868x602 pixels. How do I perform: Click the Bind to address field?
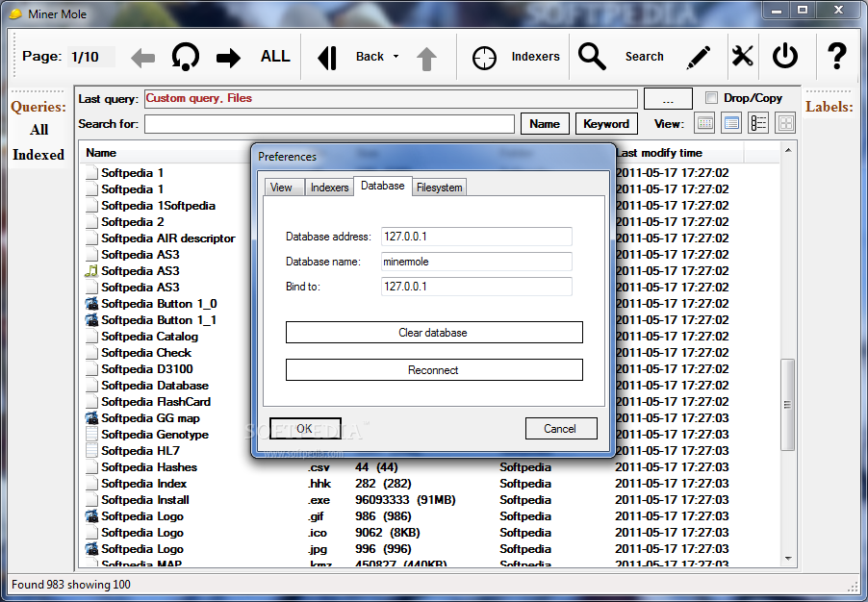[476, 287]
